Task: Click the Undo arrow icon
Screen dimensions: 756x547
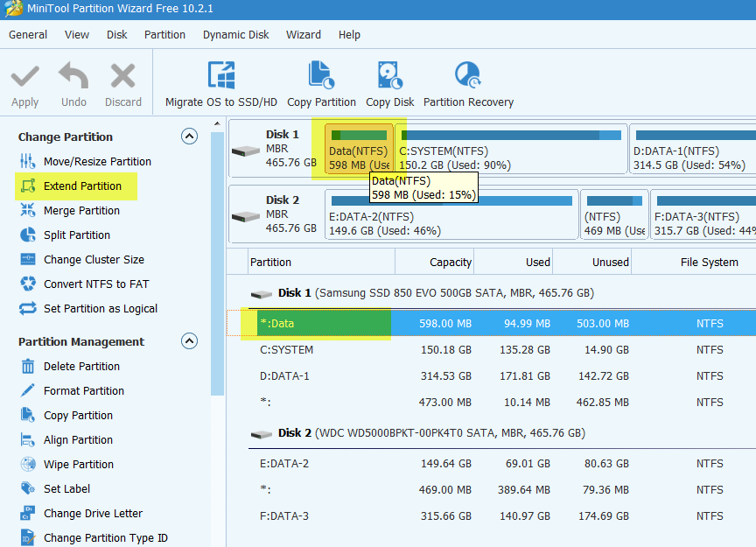Action: click(73, 76)
